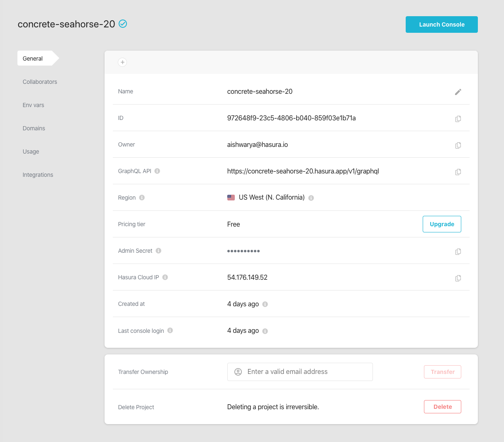Click the Upgrade pricing tier button
The image size is (504, 442).
tap(442, 224)
